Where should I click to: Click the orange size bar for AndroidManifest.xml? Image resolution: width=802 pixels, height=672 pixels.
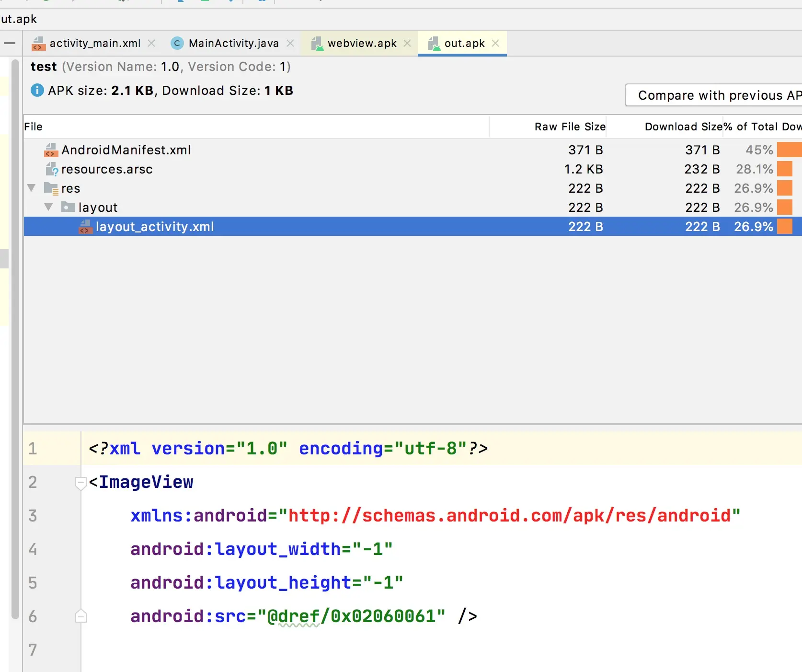click(789, 150)
